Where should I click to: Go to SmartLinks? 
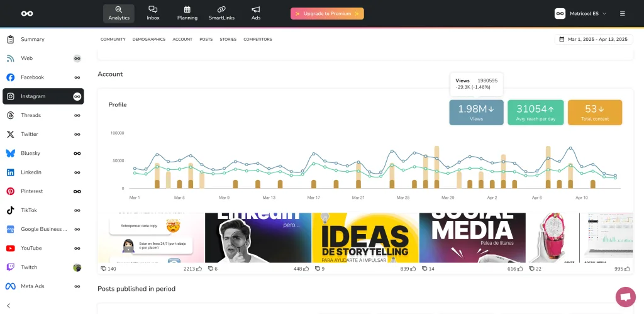[x=221, y=13]
